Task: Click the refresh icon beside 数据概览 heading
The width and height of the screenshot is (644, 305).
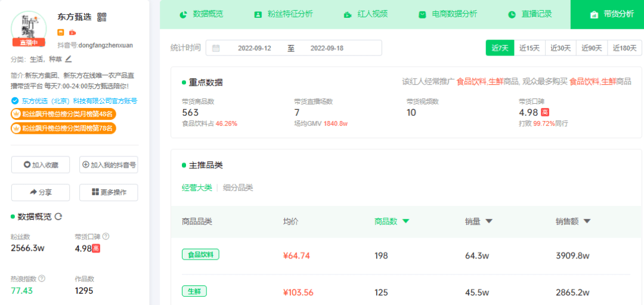Action: pyautogui.click(x=58, y=217)
